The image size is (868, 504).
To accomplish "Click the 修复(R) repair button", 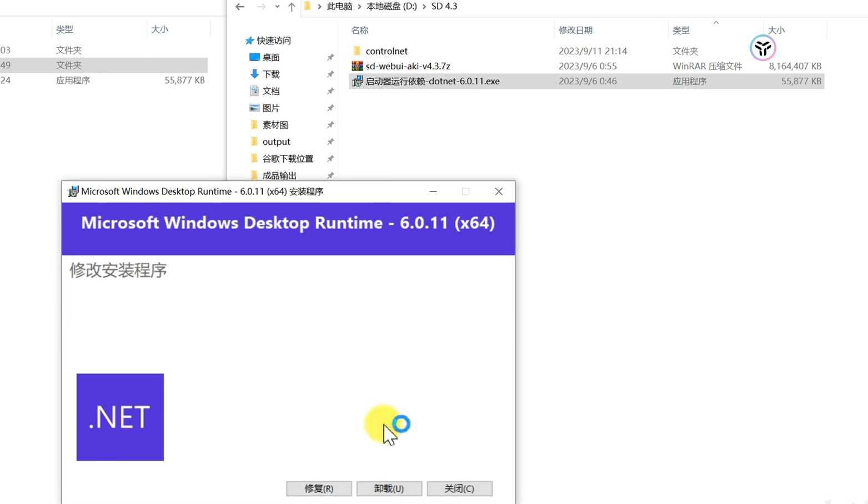I will click(319, 488).
